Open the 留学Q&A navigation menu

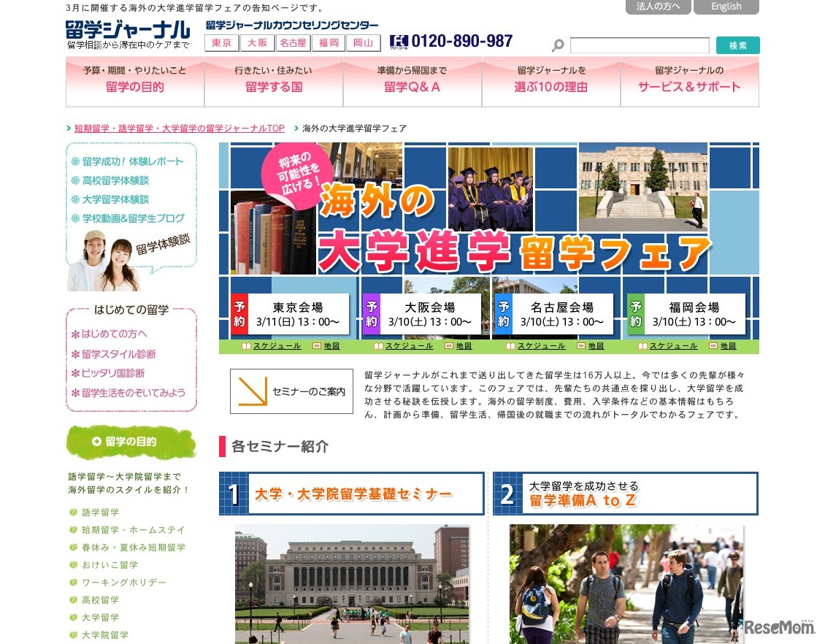click(x=412, y=82)
